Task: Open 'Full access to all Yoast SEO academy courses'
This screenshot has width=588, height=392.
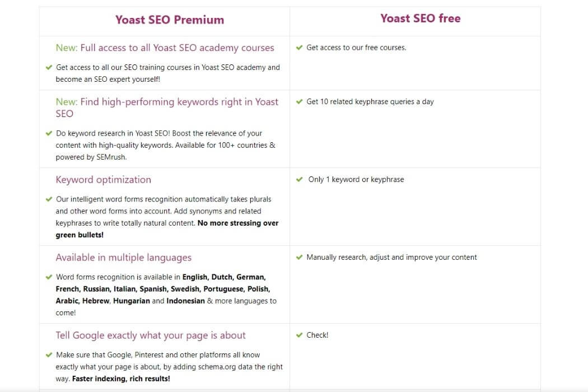Action: pos(165,48)
